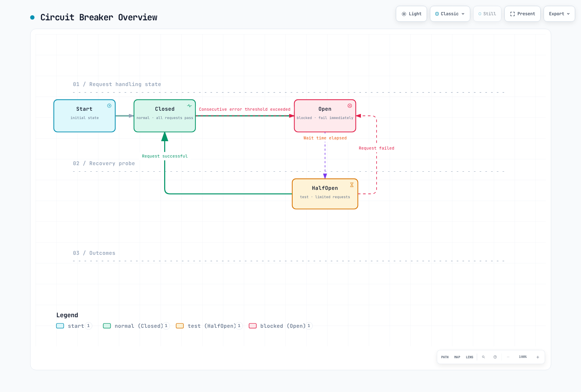This screenshot has height=392, width=581.
Task: Select the LENS mode button
Action: point(470,357)
